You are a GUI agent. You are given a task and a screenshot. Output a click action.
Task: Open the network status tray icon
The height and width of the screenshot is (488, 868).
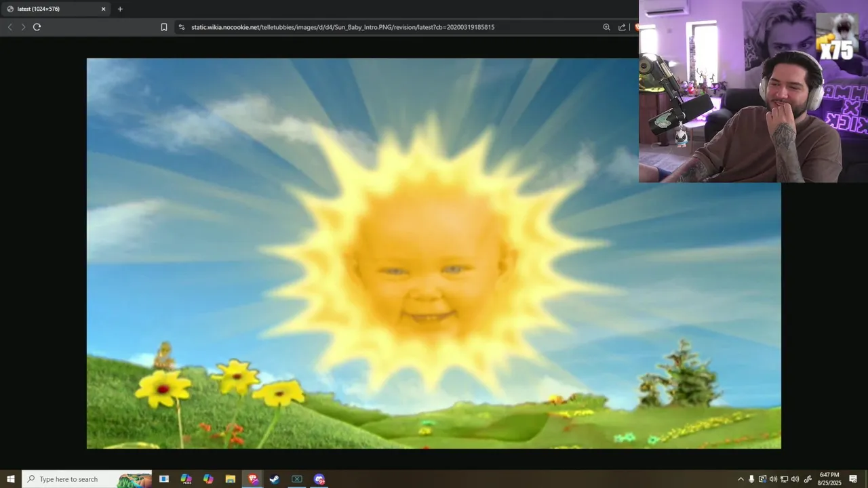[x=784, y=479]
